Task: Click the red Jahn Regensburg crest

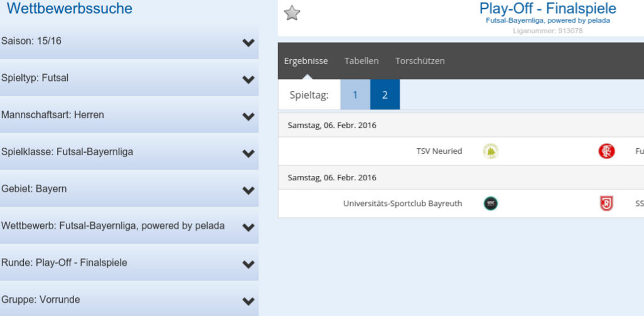Action: (606, 204)
